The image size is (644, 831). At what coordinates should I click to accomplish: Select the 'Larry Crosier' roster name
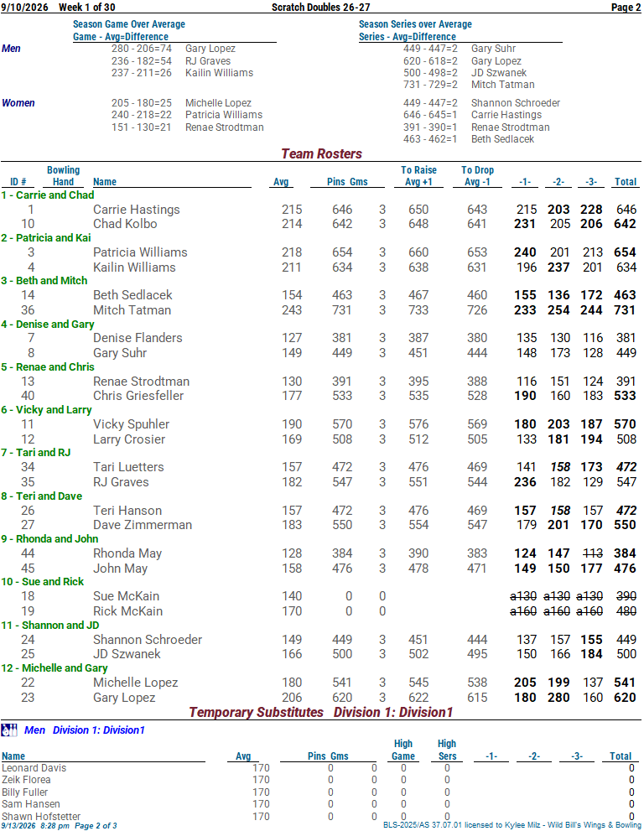[x=129, y=439]
